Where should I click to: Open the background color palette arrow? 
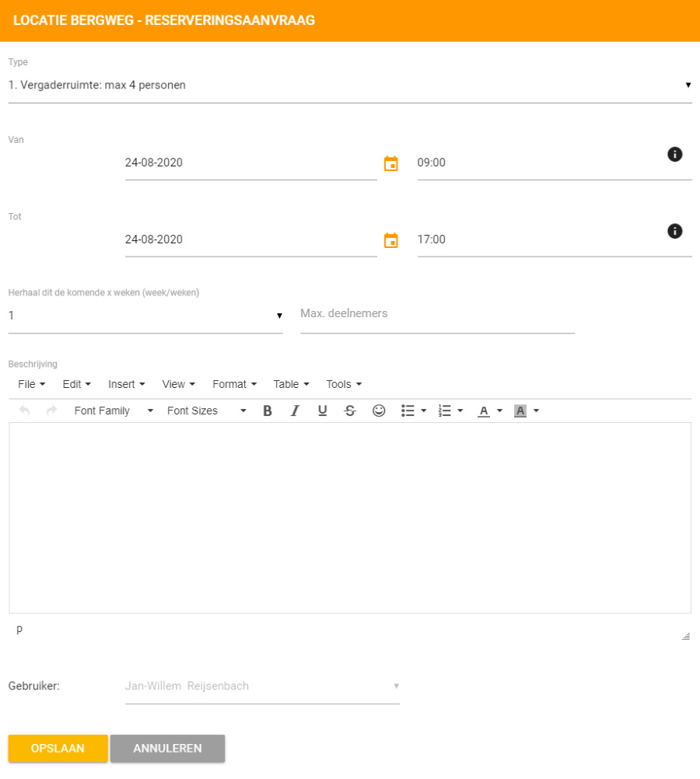pos(536,410)
